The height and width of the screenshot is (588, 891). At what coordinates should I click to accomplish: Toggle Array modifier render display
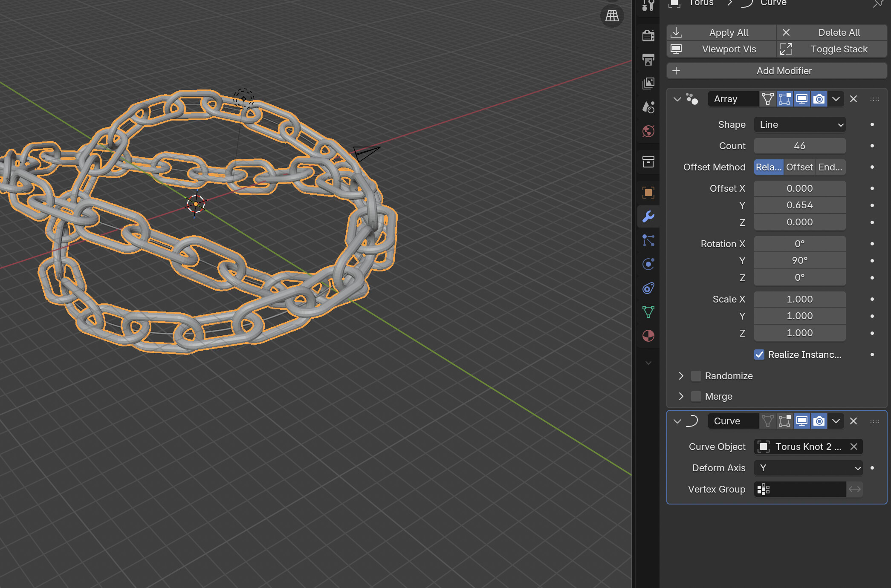819,99
